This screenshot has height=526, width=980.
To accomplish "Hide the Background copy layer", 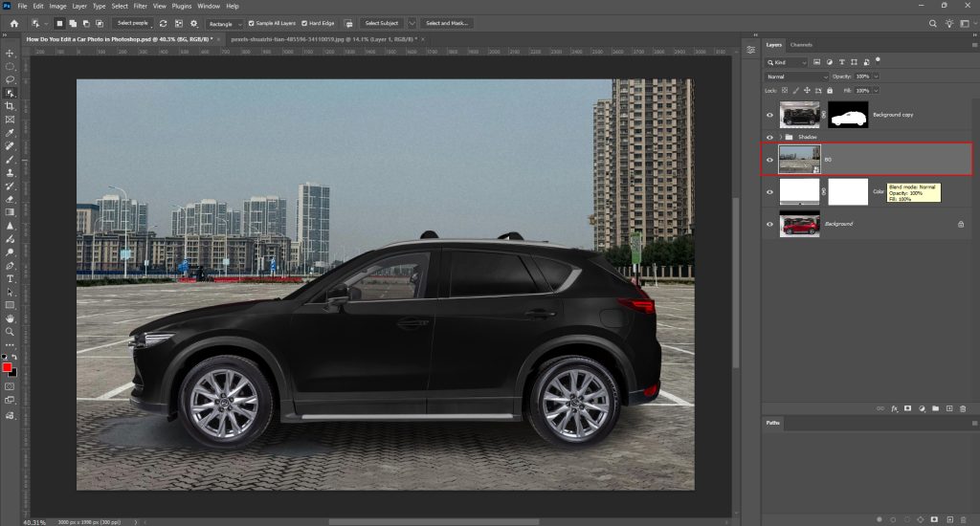I will click(x=770, y=115).
